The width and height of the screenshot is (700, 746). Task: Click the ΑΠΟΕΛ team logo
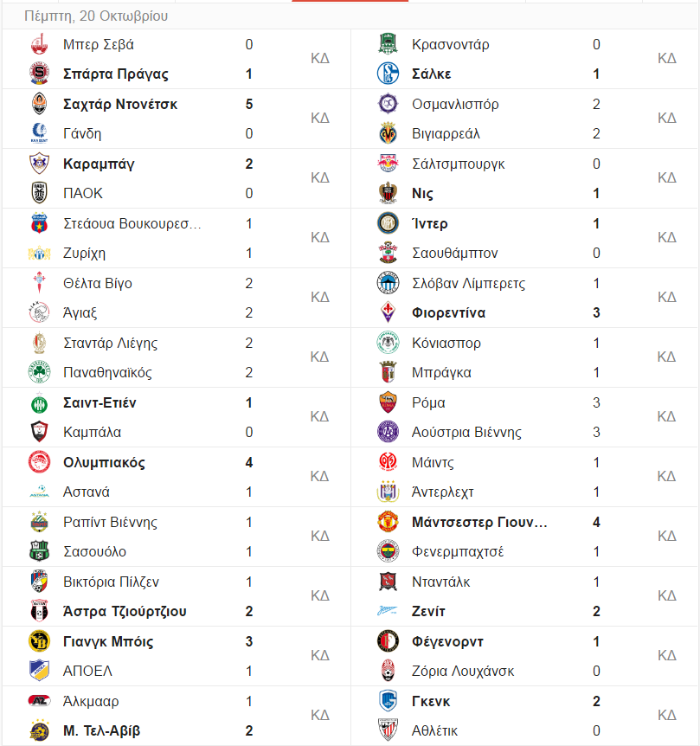39,671
